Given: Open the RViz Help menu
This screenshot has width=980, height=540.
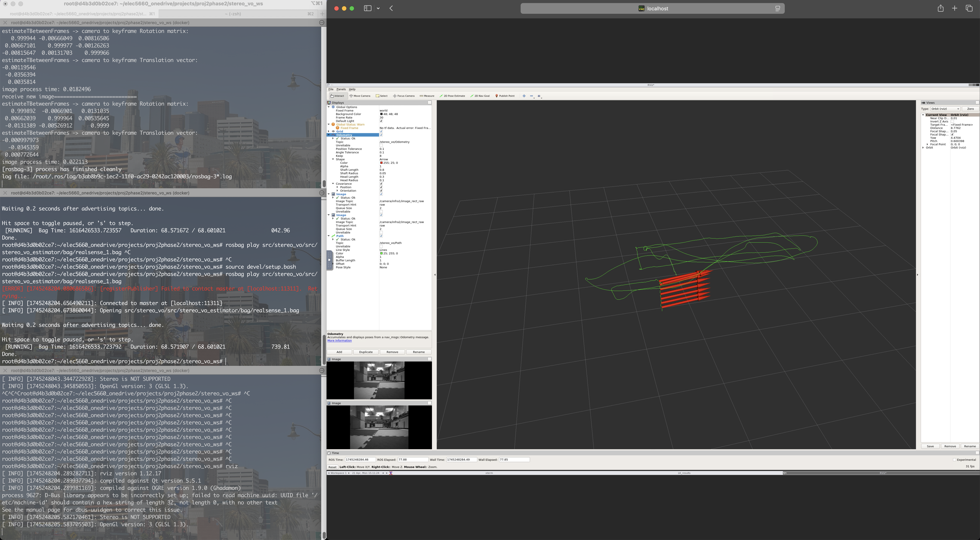Looking at the screenshot, I should coord(352,89).
